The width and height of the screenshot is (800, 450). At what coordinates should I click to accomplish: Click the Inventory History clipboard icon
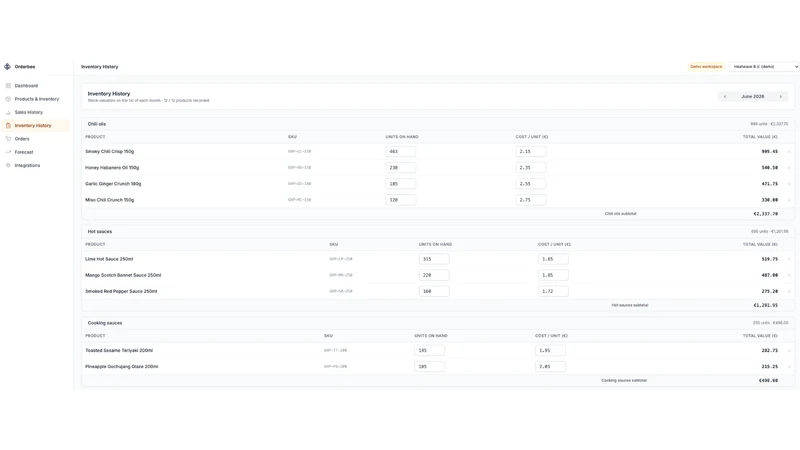(8, 126)
